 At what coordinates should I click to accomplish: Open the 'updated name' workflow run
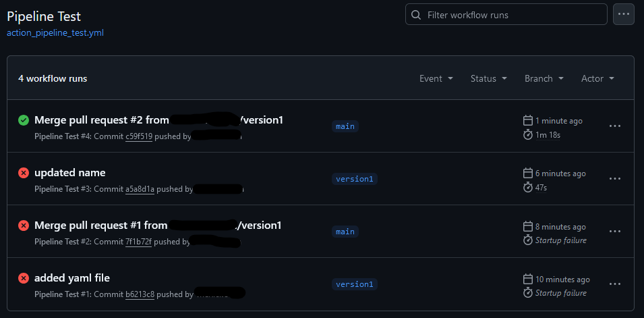click(70, 173)
